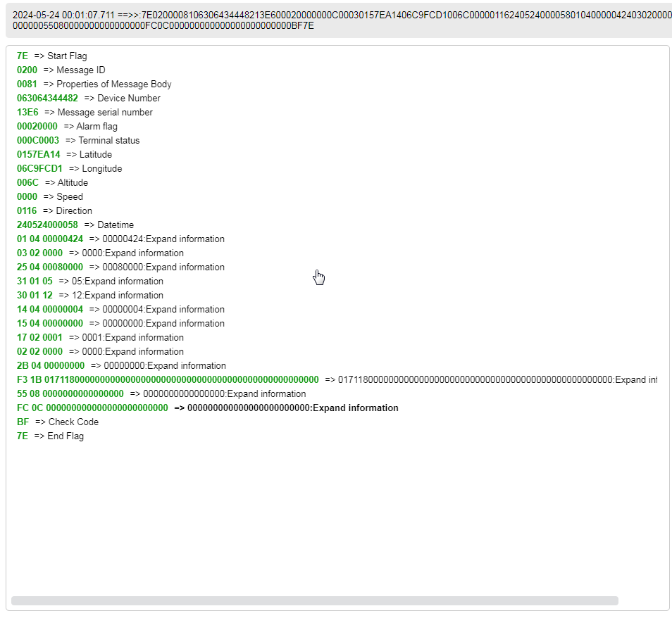Click the Alarm flag row
672x618 pixels.
coord(67,126)
